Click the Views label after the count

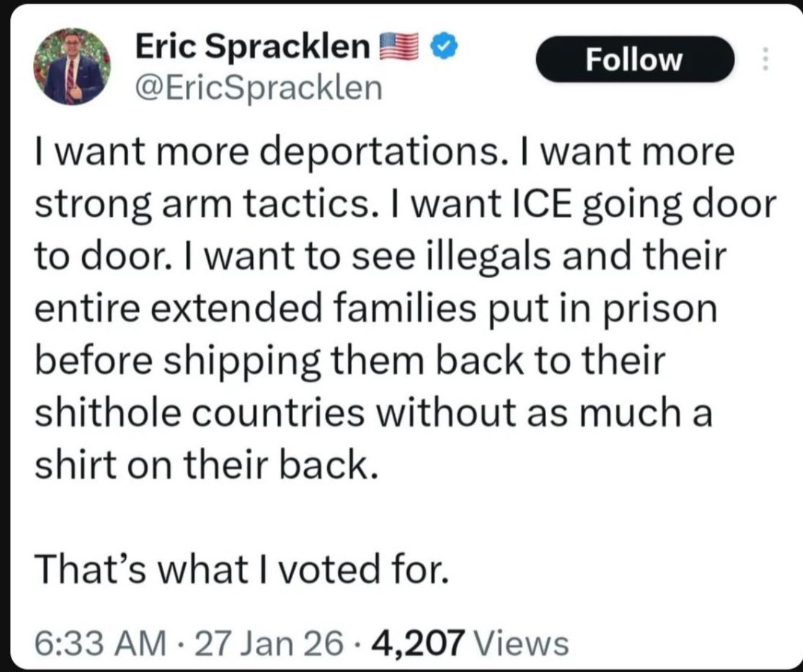(521, 642)
